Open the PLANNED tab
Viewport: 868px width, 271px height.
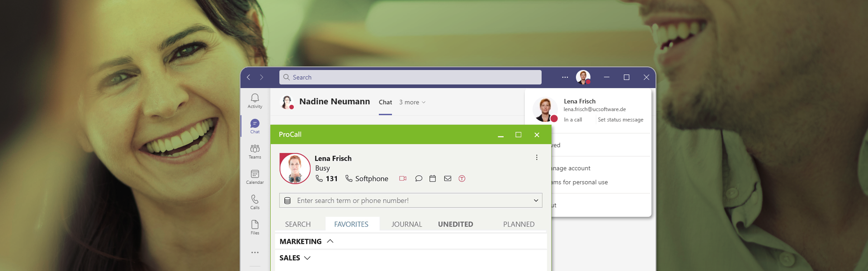click(519, 224)
